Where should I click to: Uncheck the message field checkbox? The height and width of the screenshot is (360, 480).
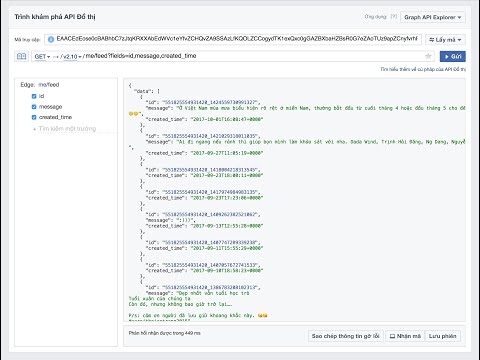tap(34, 107)
